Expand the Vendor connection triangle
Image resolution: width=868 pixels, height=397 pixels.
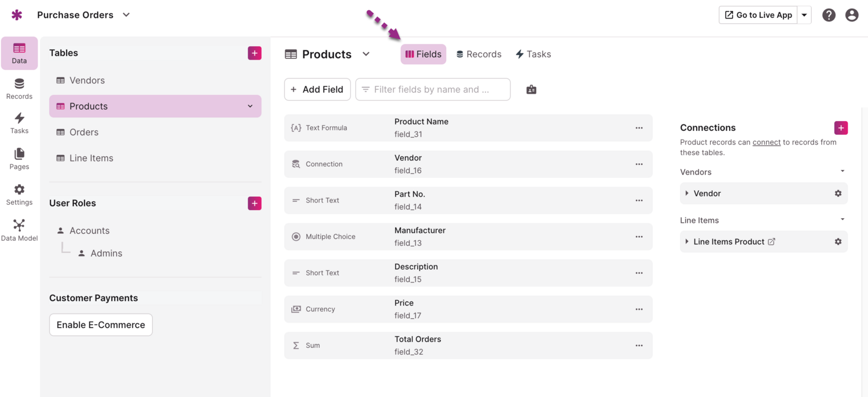pos(687,193)
